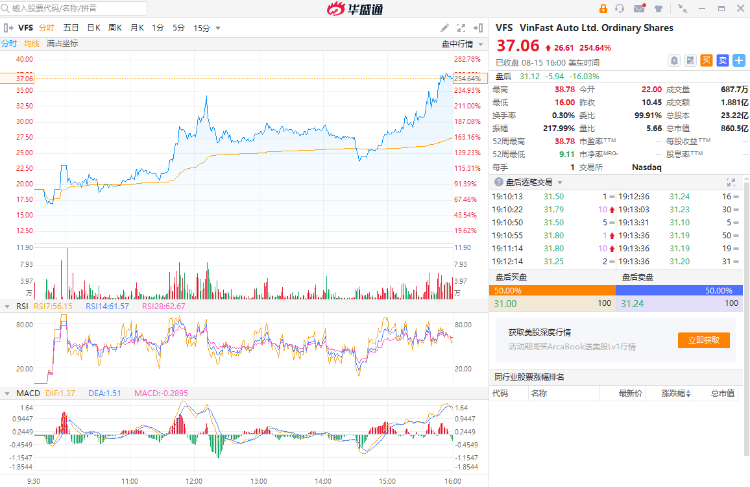The width and height of the screenshot is (750, 487).
Task: Click the 代码 column header
Action: click(500, 393)
